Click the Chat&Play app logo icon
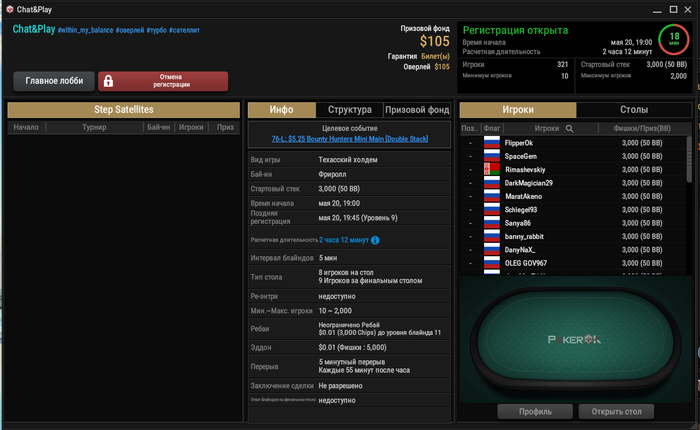The width and height of the screenshot is (700, 430). pyautogui.click(x=9, y=9)
